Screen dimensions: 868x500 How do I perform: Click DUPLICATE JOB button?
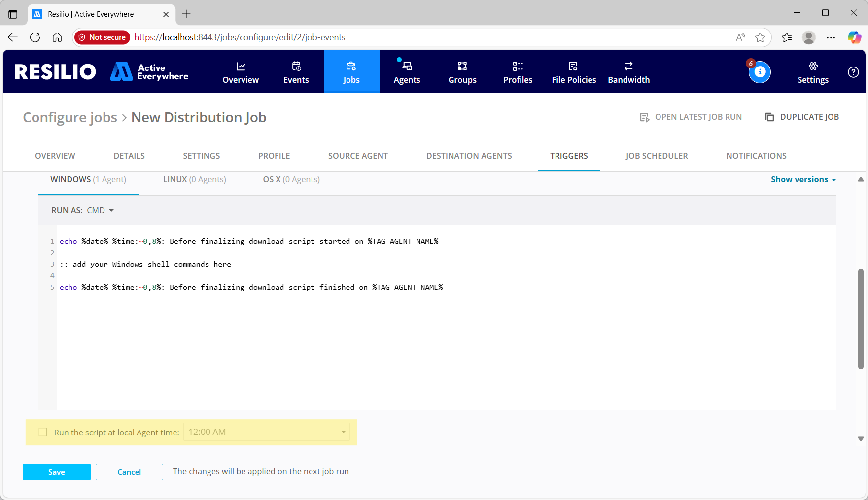click(x=802, y=117)
